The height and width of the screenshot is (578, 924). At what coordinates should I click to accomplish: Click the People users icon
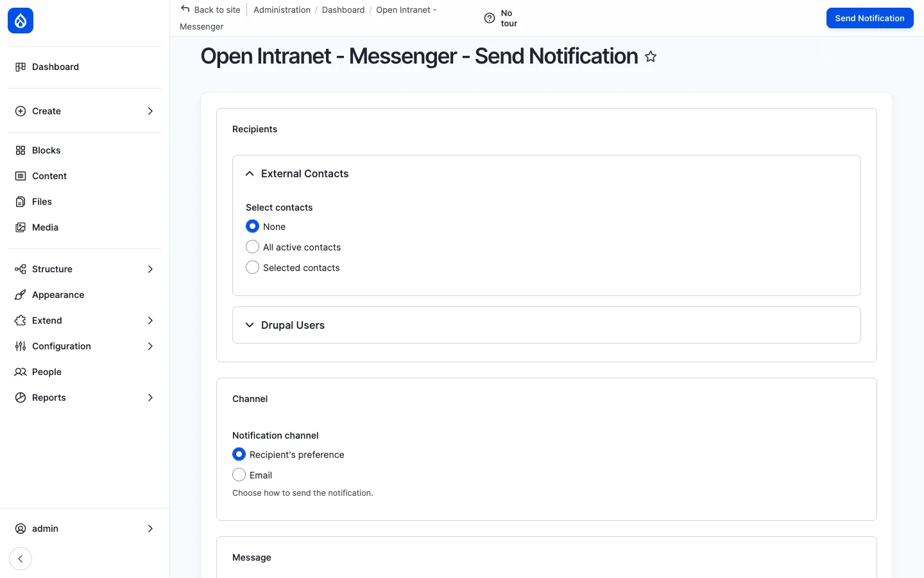pyautogui.click(x=21, y=372)
